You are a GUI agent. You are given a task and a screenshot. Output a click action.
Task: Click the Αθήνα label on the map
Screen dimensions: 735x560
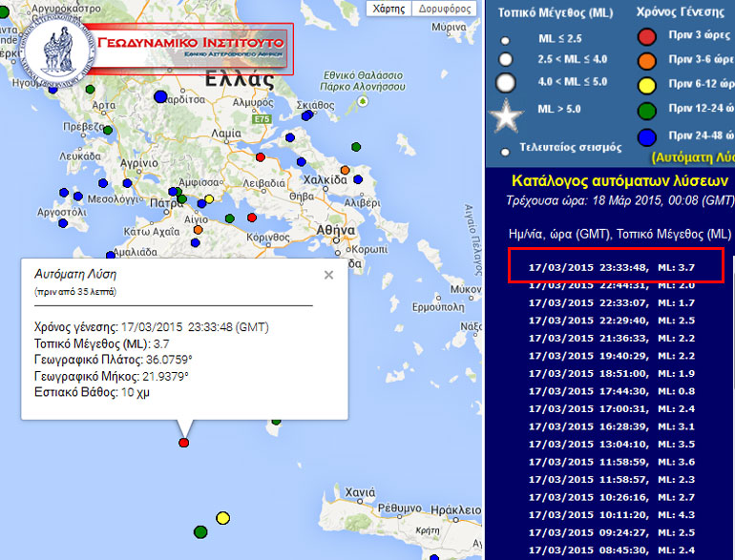336,231
